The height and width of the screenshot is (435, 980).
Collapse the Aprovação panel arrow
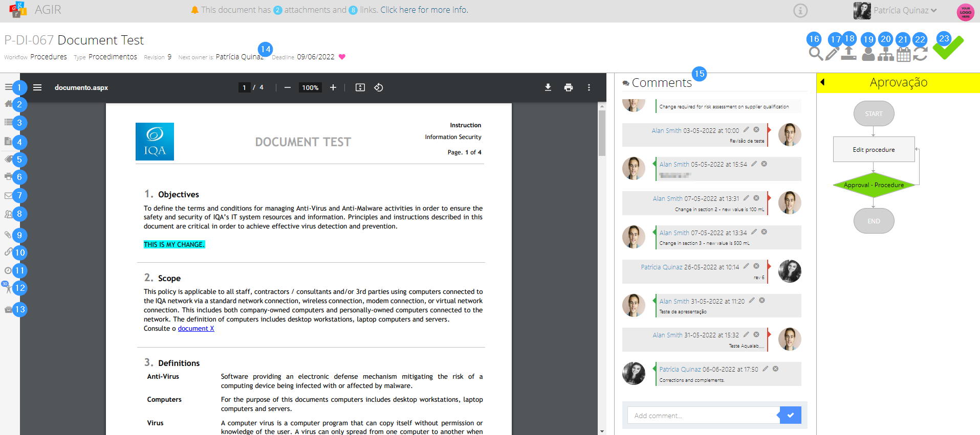(x=822, y=82)
